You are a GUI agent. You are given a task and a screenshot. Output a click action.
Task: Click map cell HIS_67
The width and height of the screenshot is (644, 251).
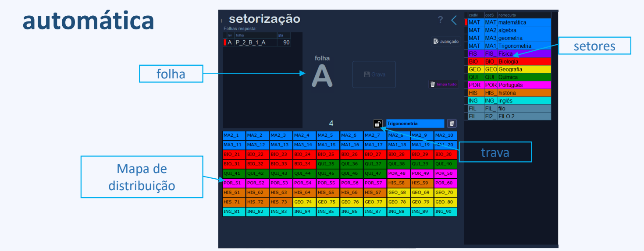coord(375,192)
